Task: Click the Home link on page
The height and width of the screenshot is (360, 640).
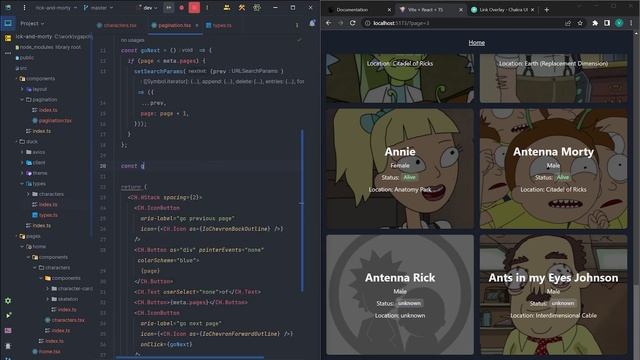Action: click(x=476, y=42)
